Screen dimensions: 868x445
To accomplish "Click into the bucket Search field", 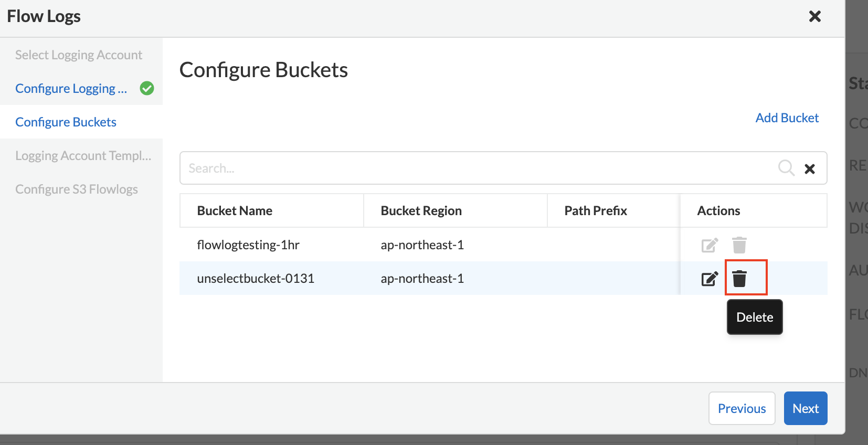I will pyautogui.click(x=472, y=168).
